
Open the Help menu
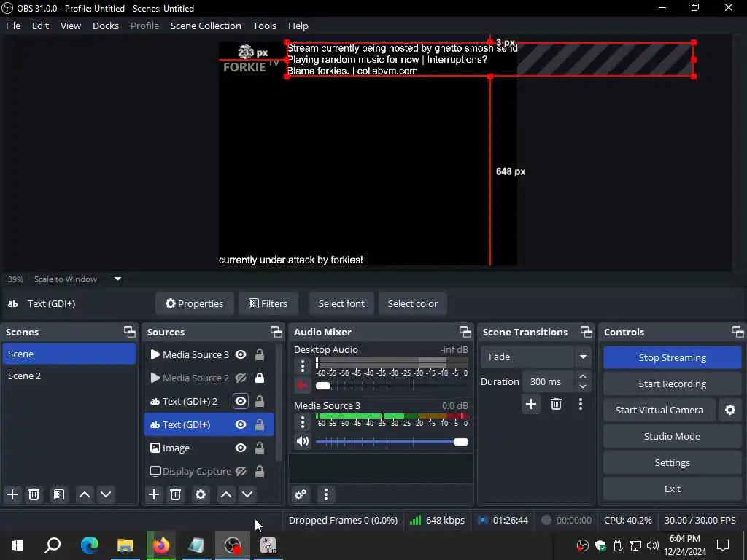click(x=298, y=26)
